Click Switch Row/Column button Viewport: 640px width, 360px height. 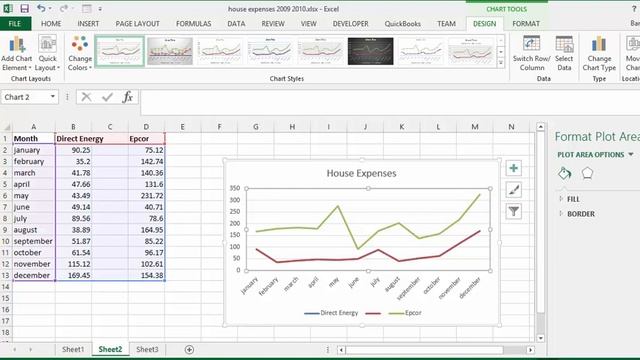(x=531, y=53)
